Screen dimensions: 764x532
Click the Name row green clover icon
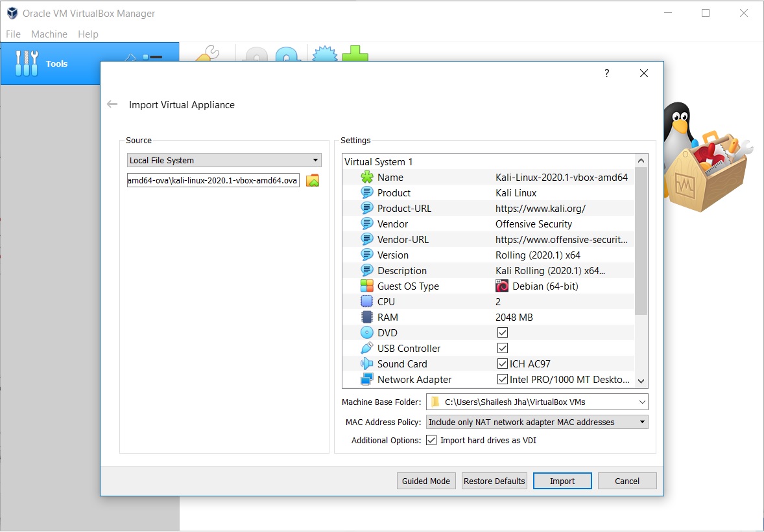(x=367, y=177)
